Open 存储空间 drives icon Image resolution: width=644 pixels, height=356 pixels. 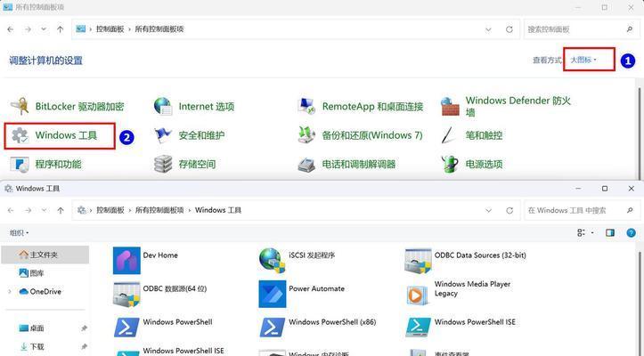pos(163,165)
